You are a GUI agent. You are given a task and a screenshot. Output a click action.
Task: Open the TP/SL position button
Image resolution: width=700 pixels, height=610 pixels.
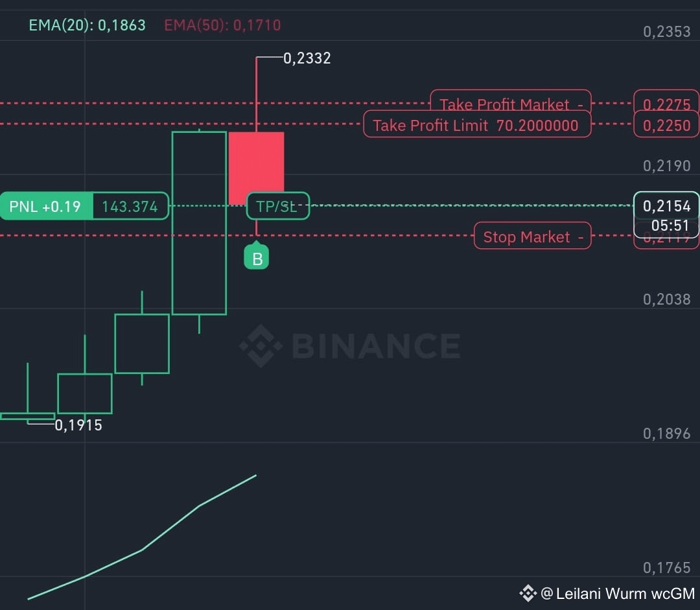tap(277, 206)
